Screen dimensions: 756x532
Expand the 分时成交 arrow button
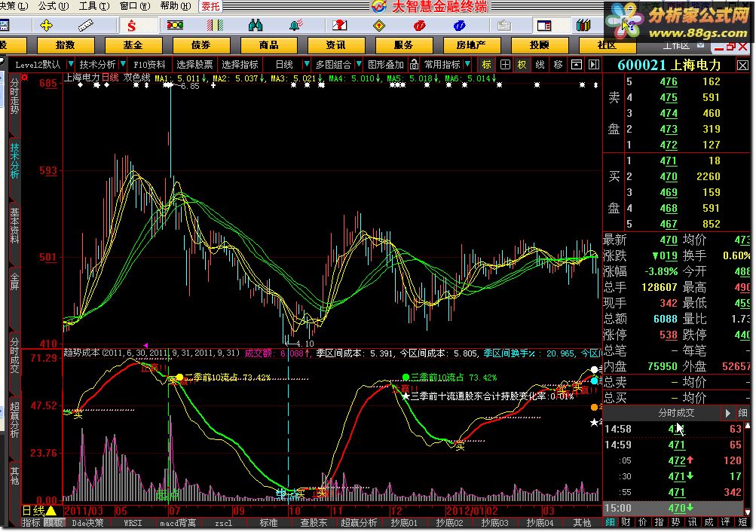pos(728,413)
